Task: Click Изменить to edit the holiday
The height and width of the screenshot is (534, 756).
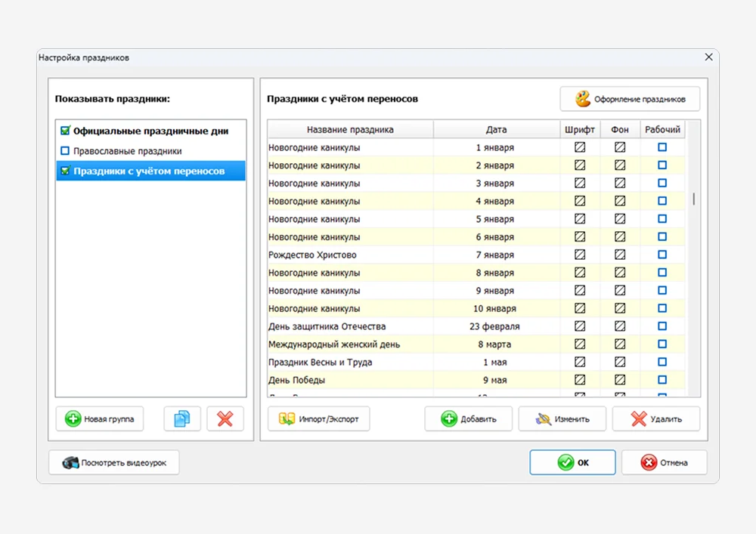Action: (562, 418)
